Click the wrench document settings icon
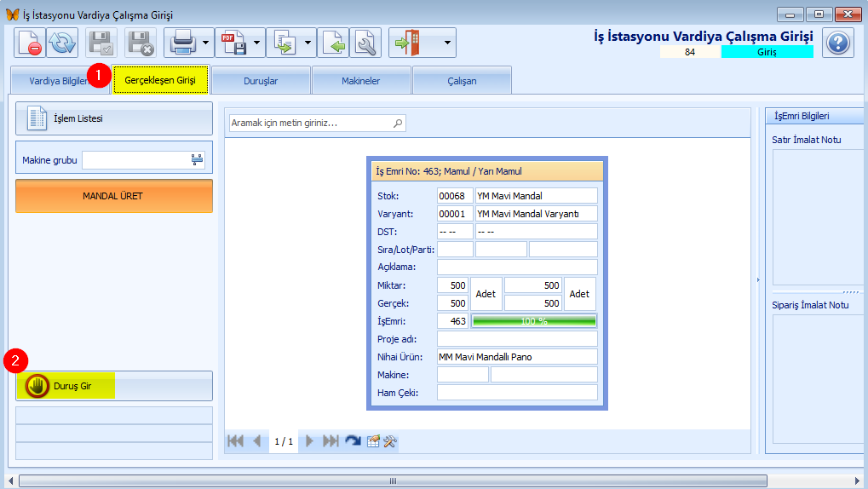This screenshot has width=868, height=489. tap(365, 43)
